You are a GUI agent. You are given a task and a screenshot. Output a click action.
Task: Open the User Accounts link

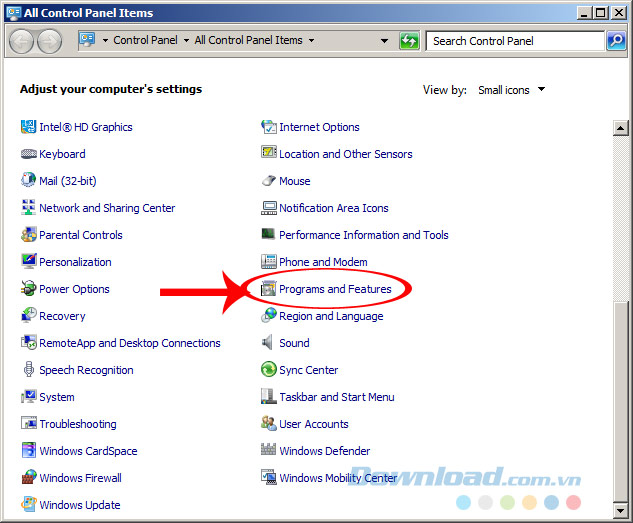[314, 424]
